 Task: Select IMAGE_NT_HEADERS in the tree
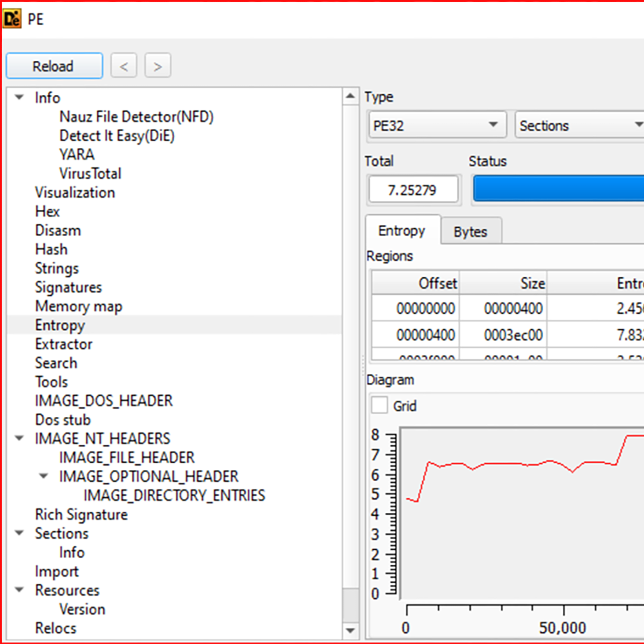click(x=103, y=439)
